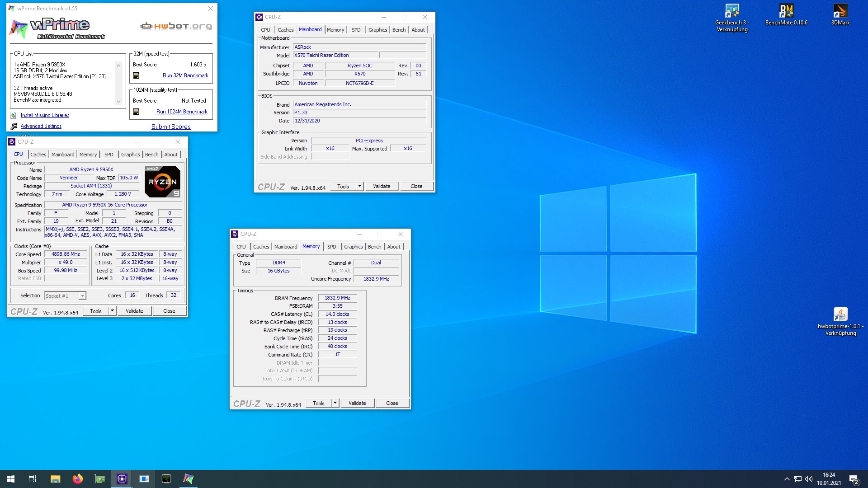This screenshot has width=868, height=488.
Task: Switch to Caches tab in CPU window
Action: 38,155
